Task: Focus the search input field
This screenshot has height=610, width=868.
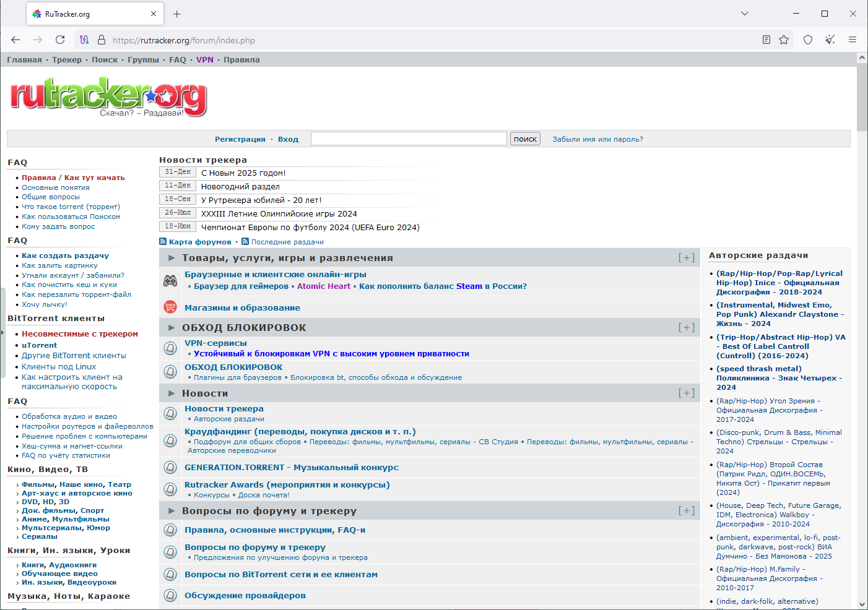Action: coord(409,139)
